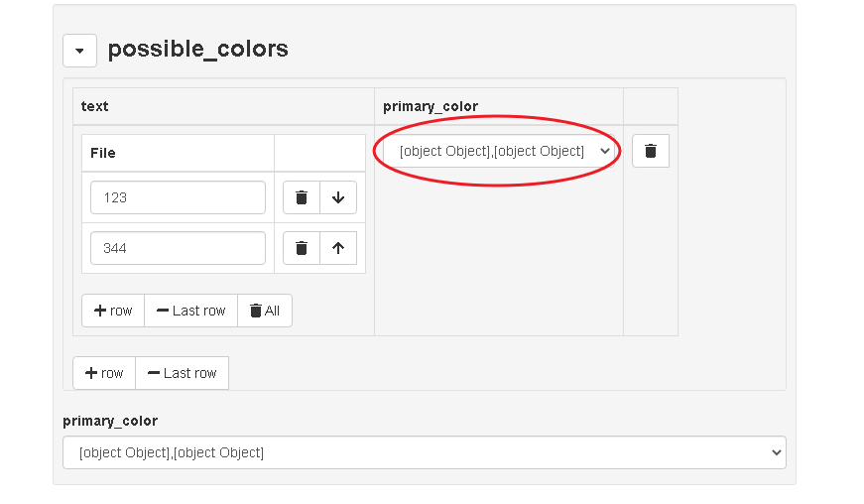The image size is (864, 504).
Task: Click the text column header
Action: [x=95, y=106]
